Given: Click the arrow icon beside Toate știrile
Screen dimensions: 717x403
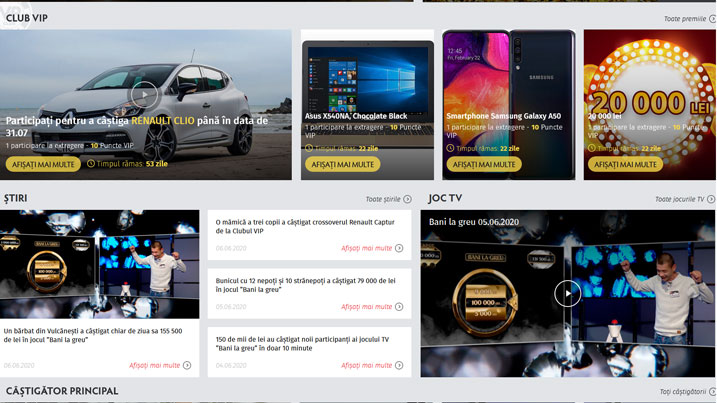Looking at the screenshot, I should pos(407,199).
